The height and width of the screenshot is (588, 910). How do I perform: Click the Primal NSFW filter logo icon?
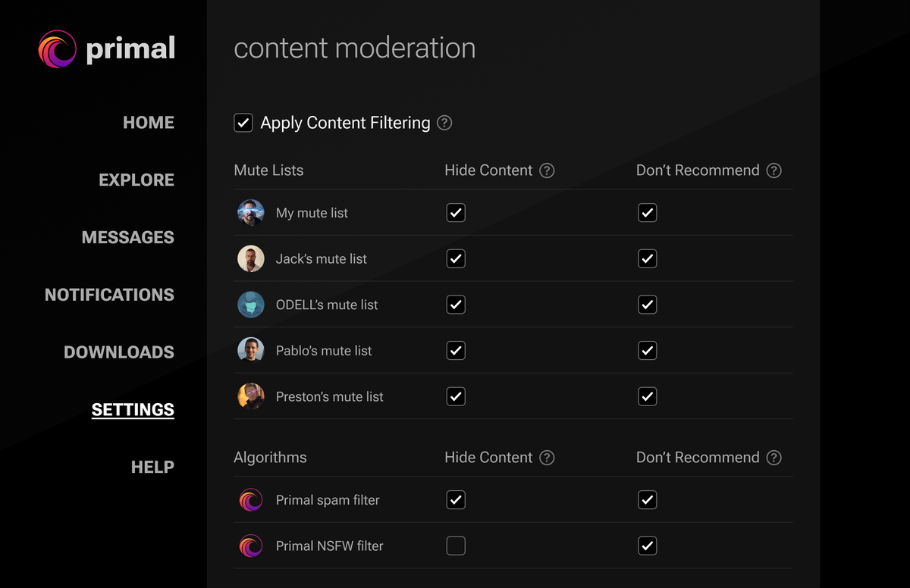251,546
